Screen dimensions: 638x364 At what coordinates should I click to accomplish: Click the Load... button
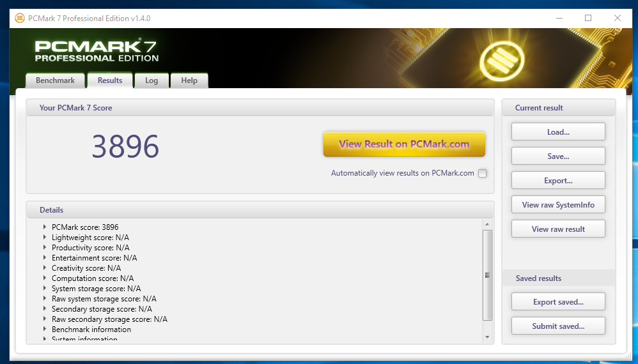pos(558,132)
